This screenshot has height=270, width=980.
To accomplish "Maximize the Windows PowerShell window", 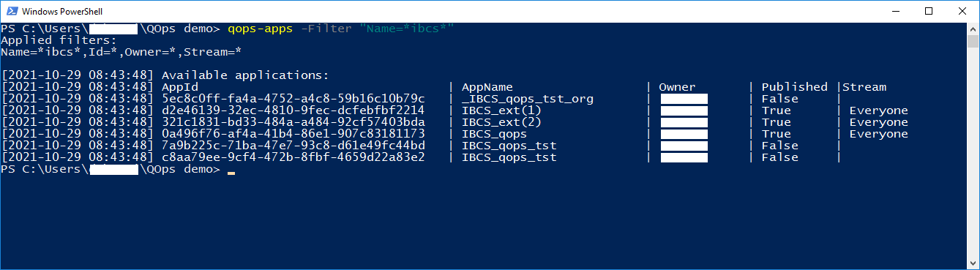I will click(929, 11).
